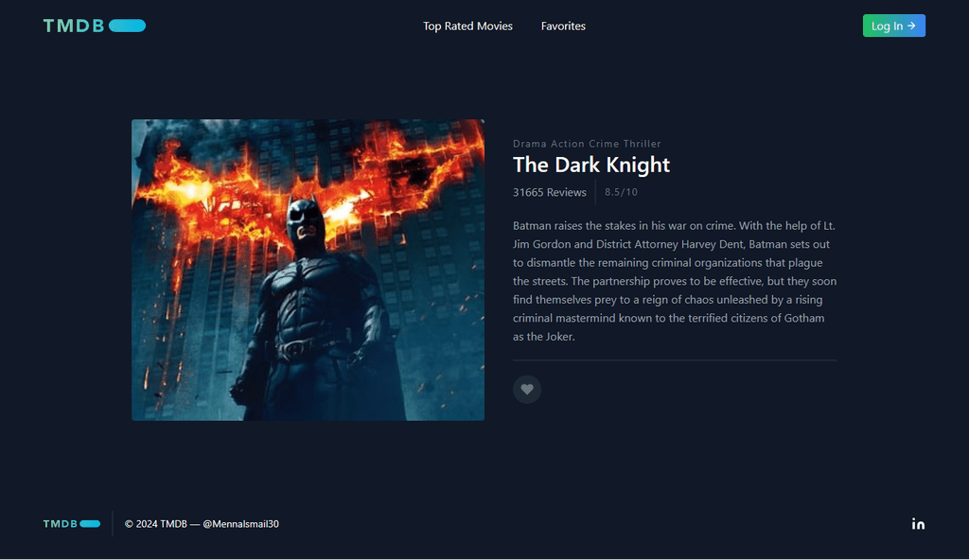Select the Crime genre label
The image size is (969, 560).
(x=604, y=144)
